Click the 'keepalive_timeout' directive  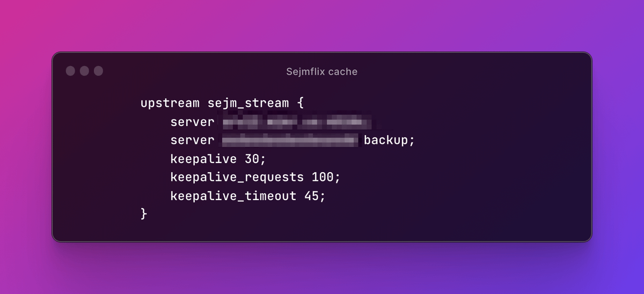click(233, 196)
